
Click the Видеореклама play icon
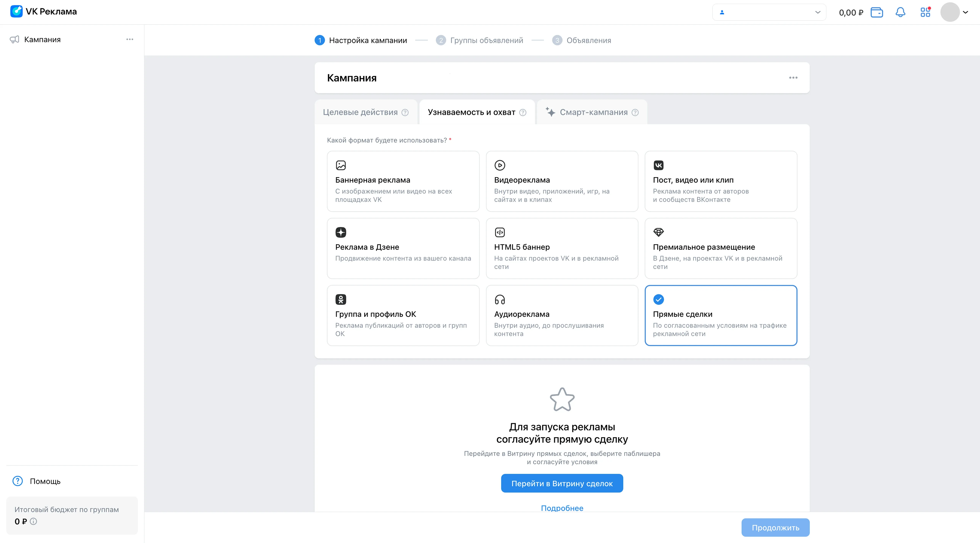[x=500, y=165]
